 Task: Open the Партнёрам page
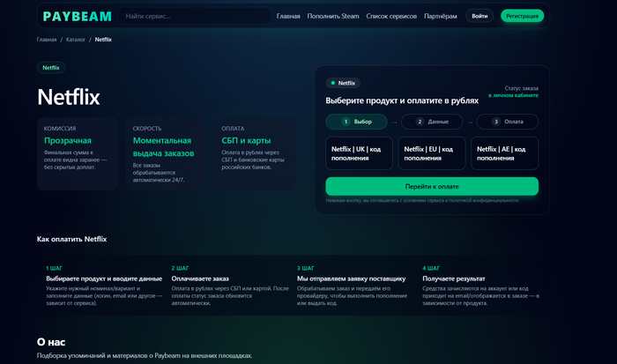coord(440,16)
